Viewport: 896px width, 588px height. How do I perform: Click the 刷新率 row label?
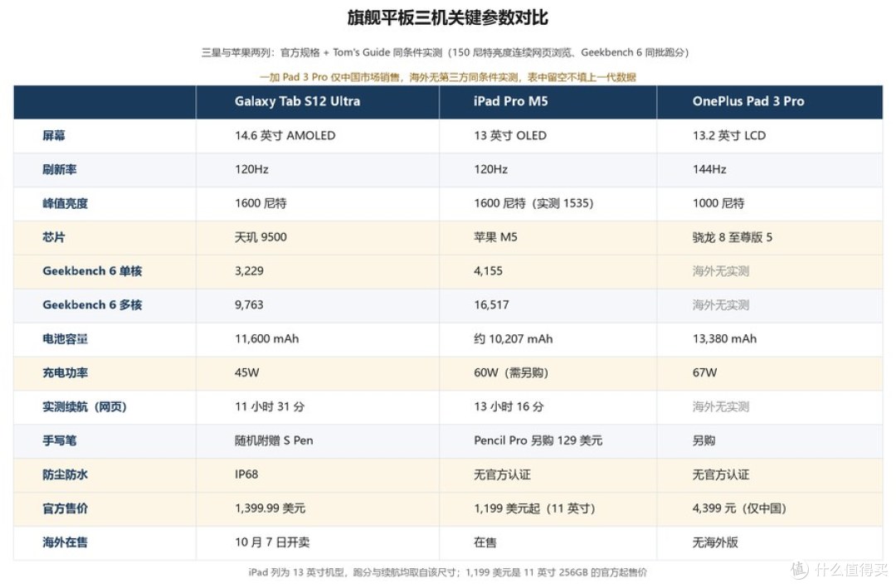pos(60,169)
